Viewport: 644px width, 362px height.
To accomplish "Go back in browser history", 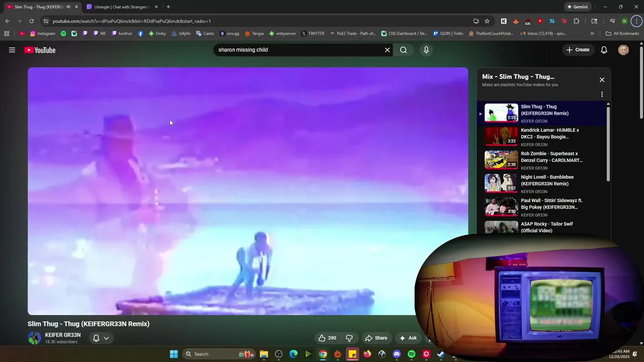I will coord(7,21).
